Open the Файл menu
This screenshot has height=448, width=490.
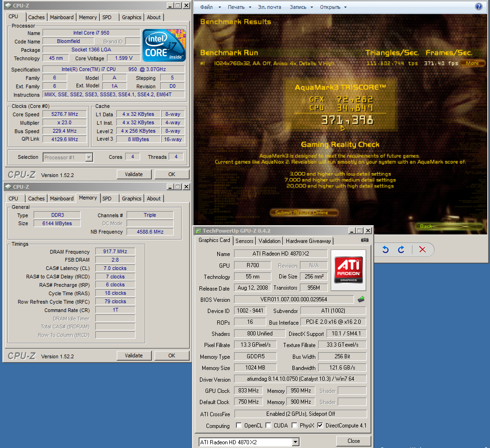[x=206, y=7]
